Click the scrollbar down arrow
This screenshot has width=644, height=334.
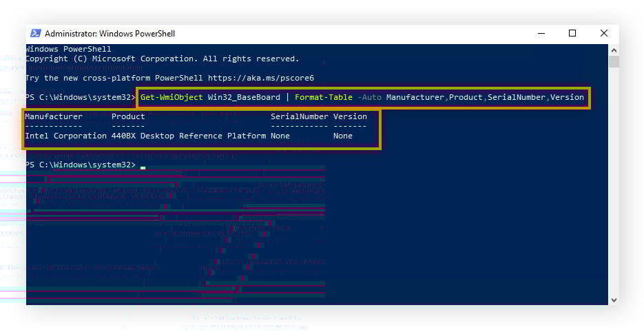click(614, 300)
